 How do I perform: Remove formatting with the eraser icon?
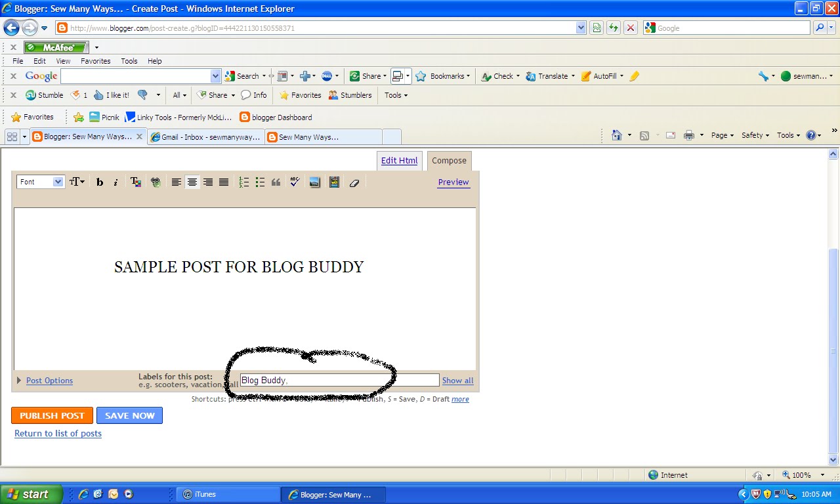354,182
